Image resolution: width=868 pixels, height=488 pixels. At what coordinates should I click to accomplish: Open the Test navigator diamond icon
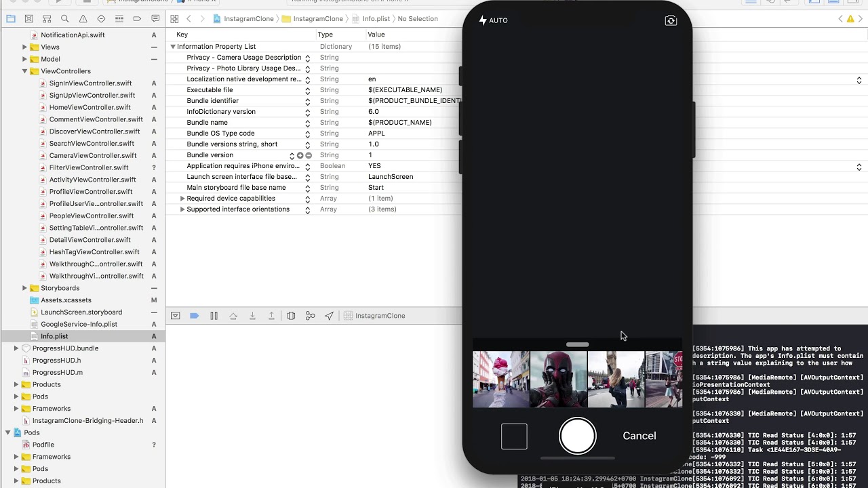(x=101, y=19)
